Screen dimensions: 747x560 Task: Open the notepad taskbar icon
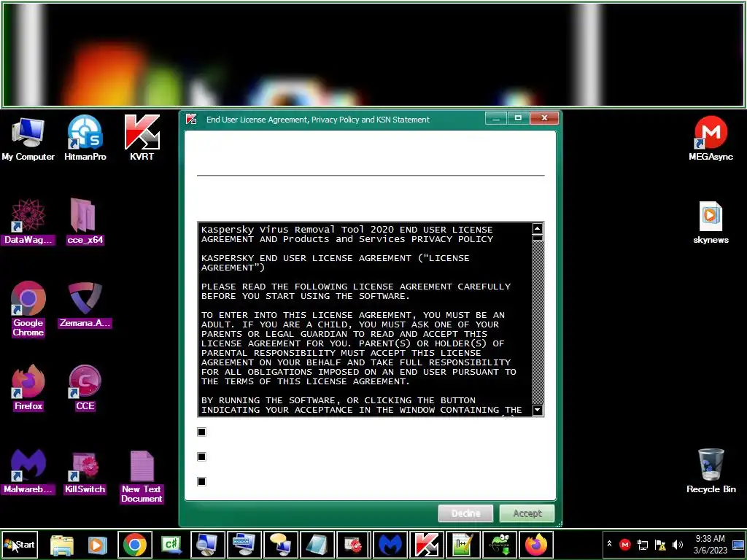pyautogui.click(x=317, y=545)
